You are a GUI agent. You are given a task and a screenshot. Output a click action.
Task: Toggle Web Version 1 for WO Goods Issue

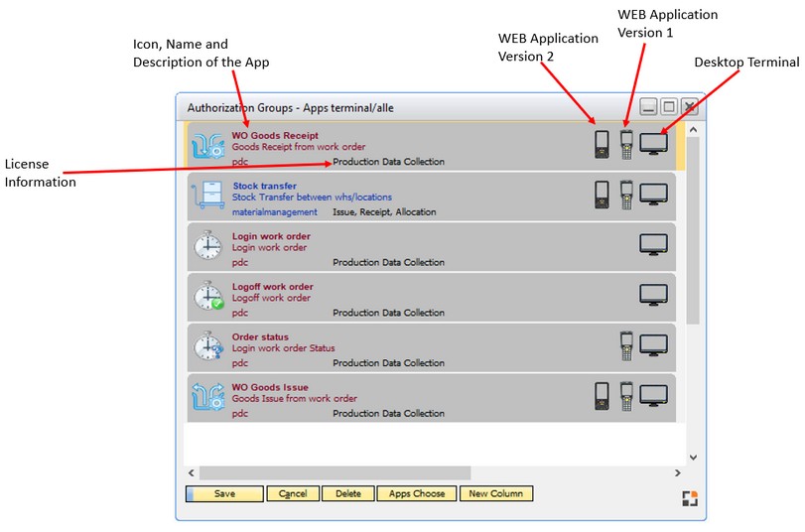click(626, 396)
